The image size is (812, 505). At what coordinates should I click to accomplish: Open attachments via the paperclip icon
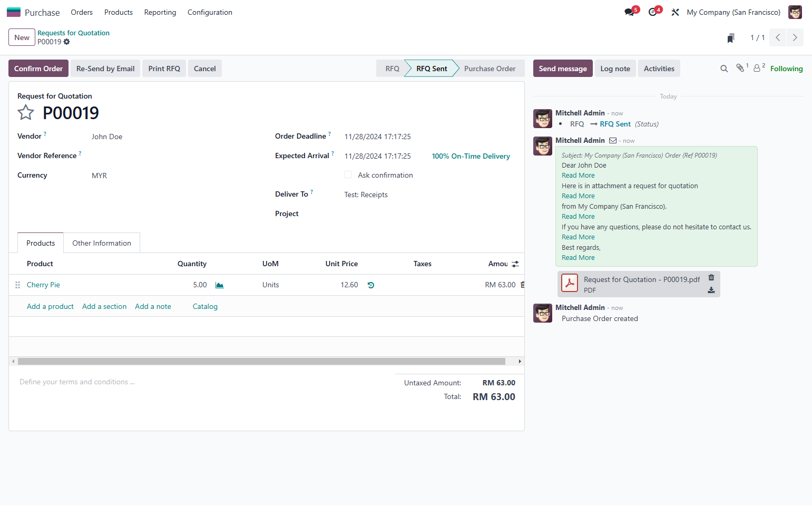coord(740,68)
